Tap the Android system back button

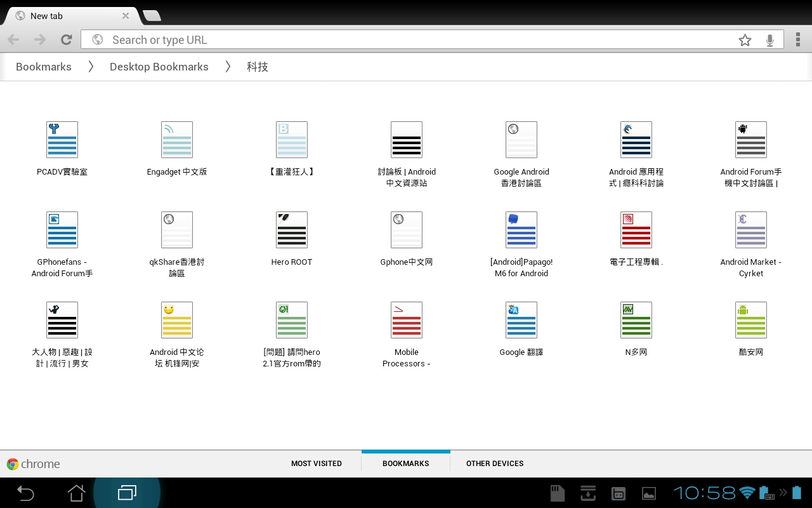(25, 493)
